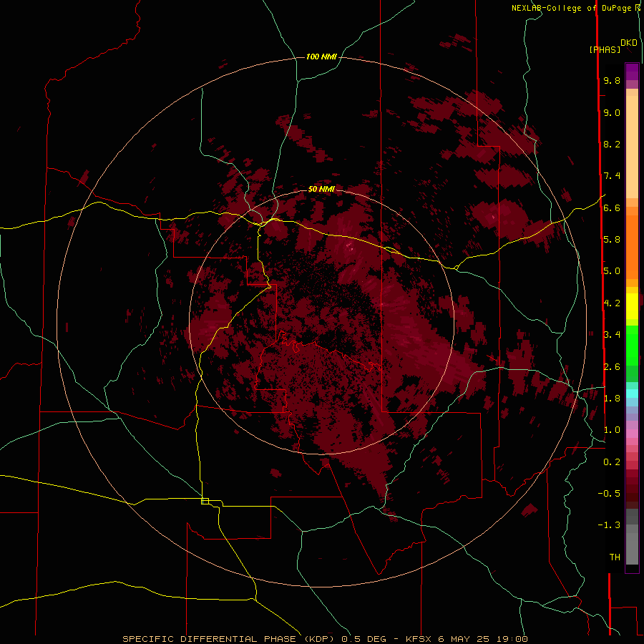Click the 100 NMI range ring label
644x644 pixels.
tap(321, 57)
